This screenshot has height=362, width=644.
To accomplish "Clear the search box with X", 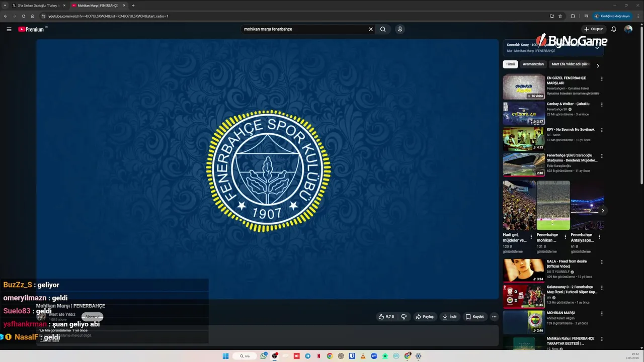I will [371, 29].
